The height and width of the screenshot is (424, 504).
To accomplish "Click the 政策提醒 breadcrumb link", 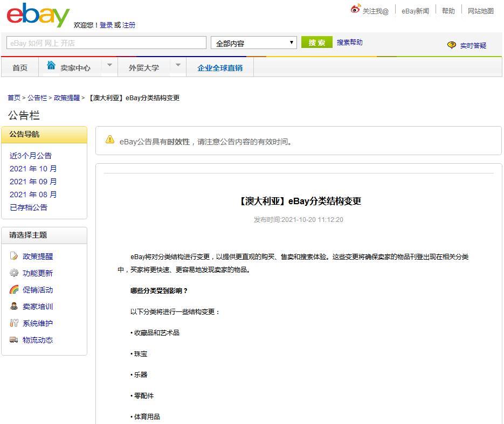I will point(67,98).
